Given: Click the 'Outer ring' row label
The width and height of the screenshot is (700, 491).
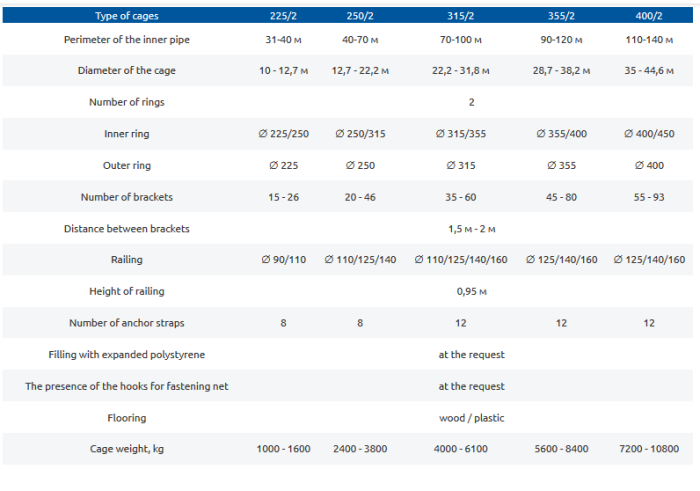Looking at the screenshot, I should point(126,165).
